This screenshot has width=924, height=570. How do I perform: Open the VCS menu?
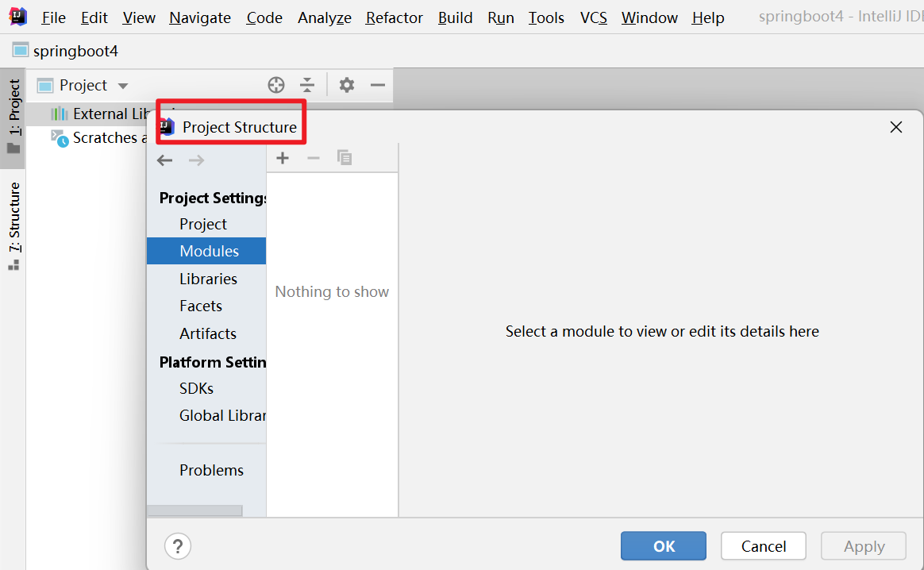point(594,17)
